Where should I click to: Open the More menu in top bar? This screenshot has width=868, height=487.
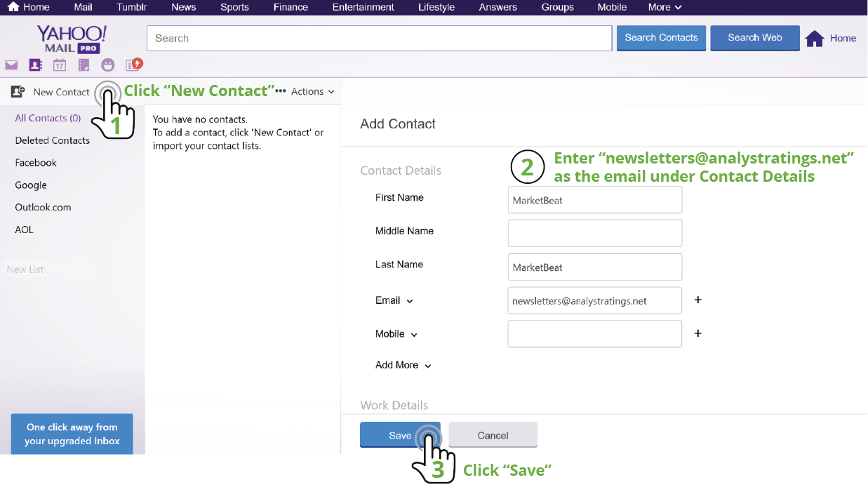[664, 7]
